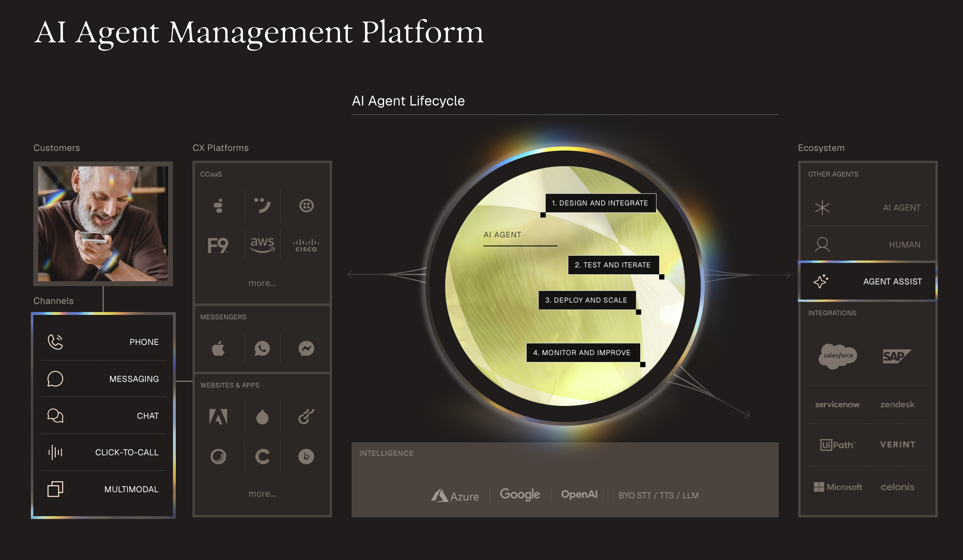
Task: Click the Salesforce cloud integration logo
Action: 838,356
